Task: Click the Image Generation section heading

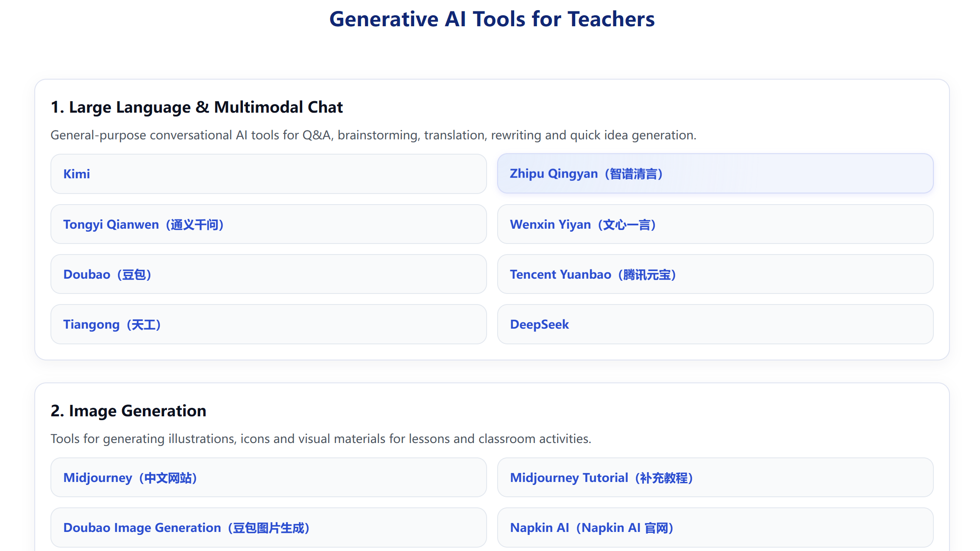Action: (x=128, y=410)
